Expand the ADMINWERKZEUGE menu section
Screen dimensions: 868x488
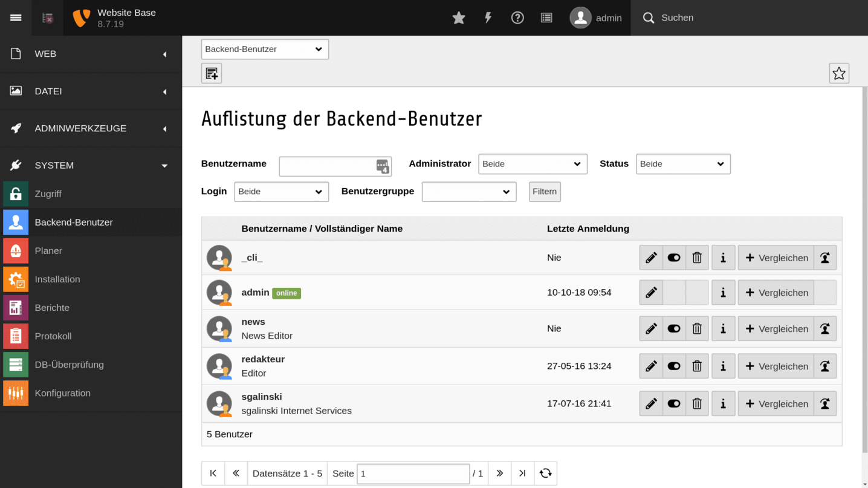click(80, 128)
